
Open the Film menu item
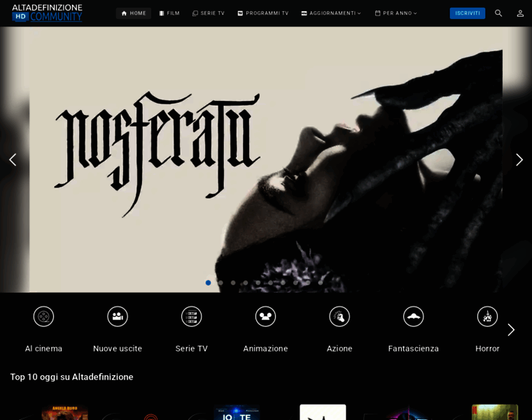coord(169,13)
